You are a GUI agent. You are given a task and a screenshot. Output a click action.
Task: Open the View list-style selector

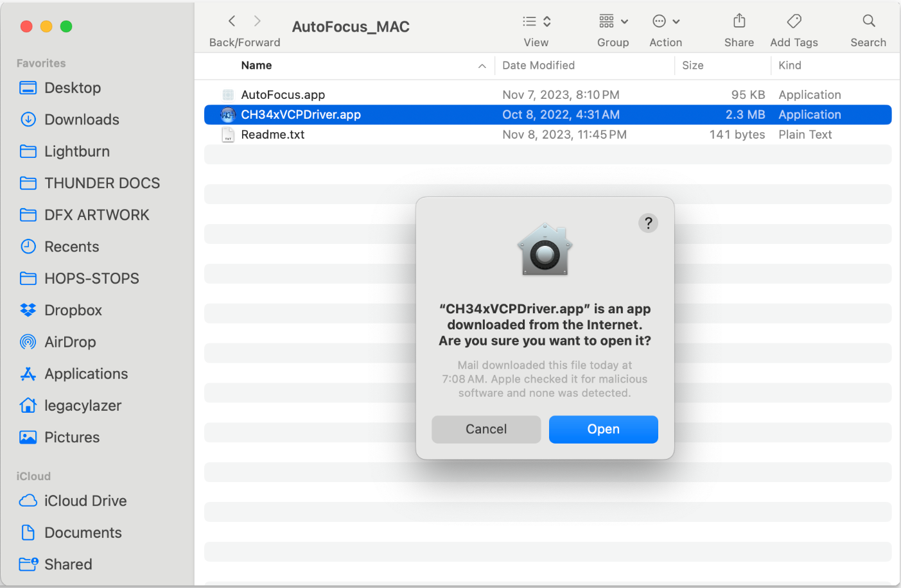tap(536, 21)
